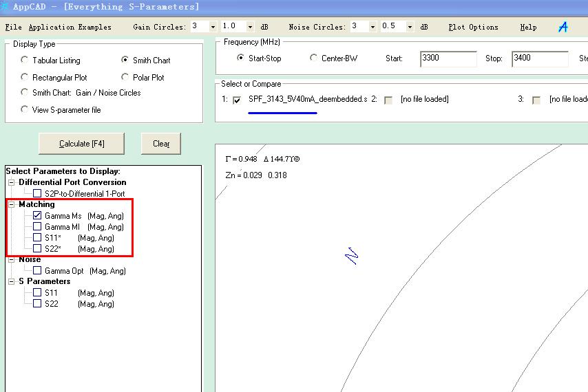Click the Start frequency field
This screenshot has height=392, width=588.
pyautogui.click(x=448, y=58)
